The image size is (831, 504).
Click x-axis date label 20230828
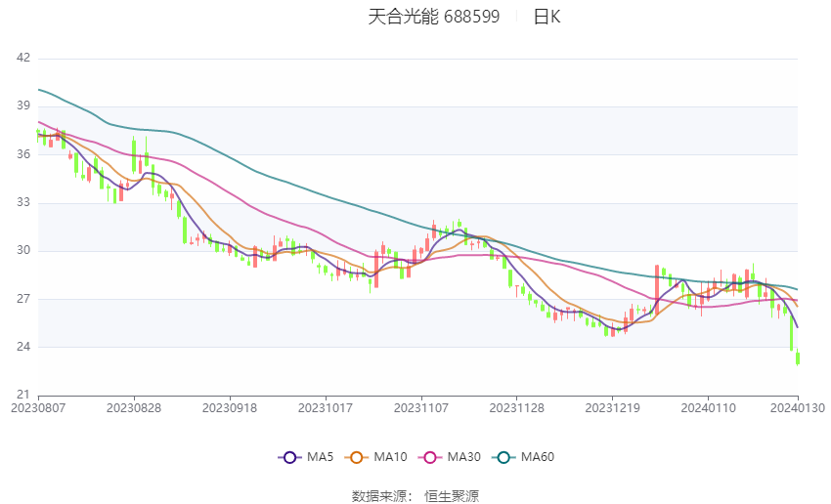pyautogui.click(x=134, y=408)
